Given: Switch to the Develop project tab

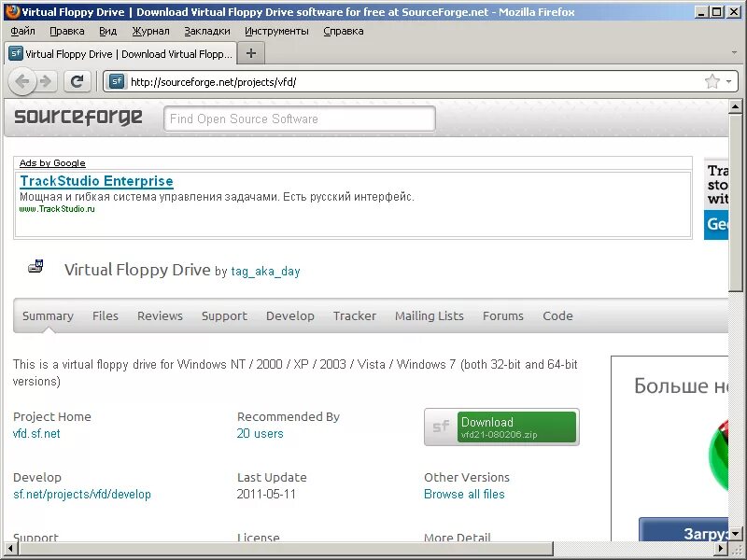Looking at the screenshot, I should click(290, 315).
